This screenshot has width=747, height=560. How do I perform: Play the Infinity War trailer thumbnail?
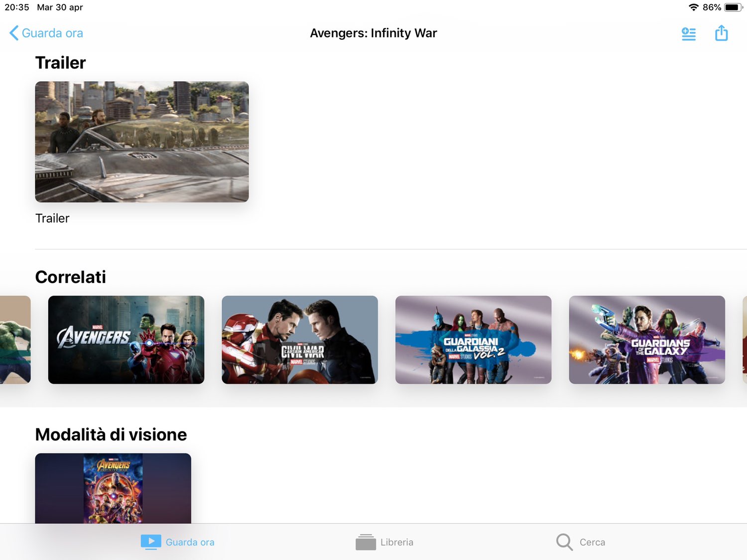[x=142, y=142]
